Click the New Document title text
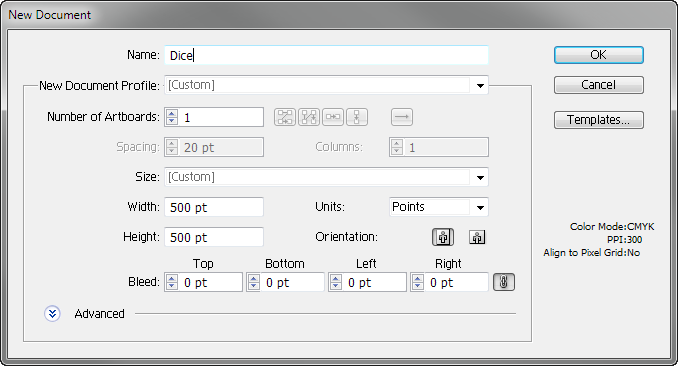The width and height of the screenshot is (678, 366). coord(50,15)
